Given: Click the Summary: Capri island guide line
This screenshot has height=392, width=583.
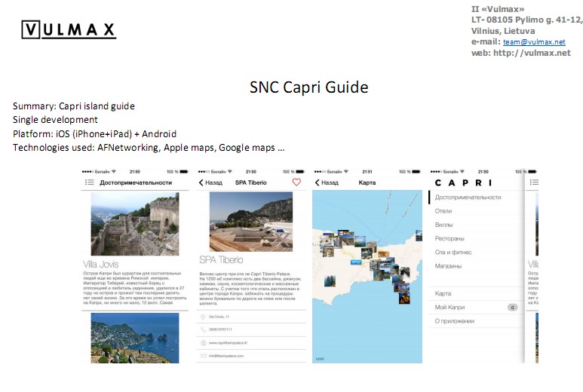Looking at the screenshot, I should [74, 106].
